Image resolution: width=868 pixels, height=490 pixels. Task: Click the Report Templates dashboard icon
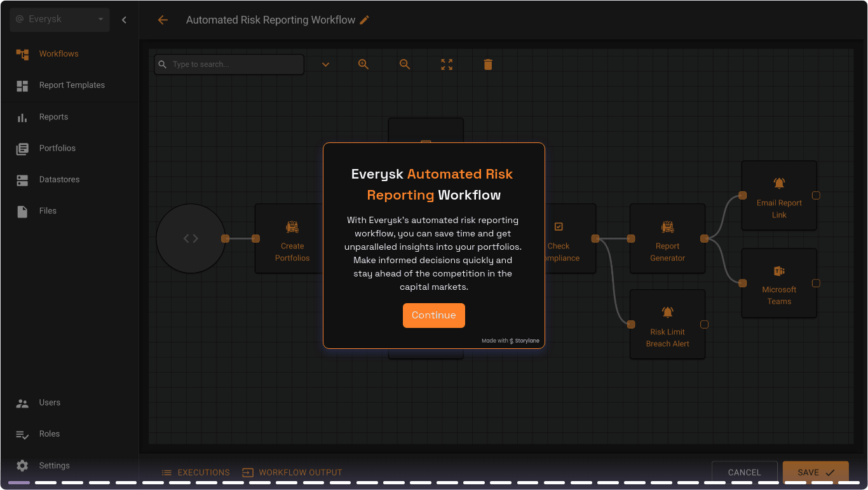tap(22, 86)
